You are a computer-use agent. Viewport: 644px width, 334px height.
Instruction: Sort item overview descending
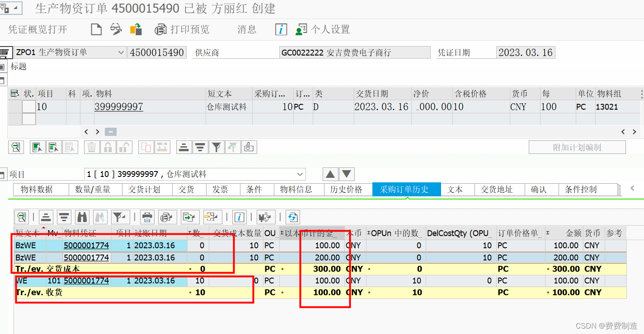coord(200,147)
